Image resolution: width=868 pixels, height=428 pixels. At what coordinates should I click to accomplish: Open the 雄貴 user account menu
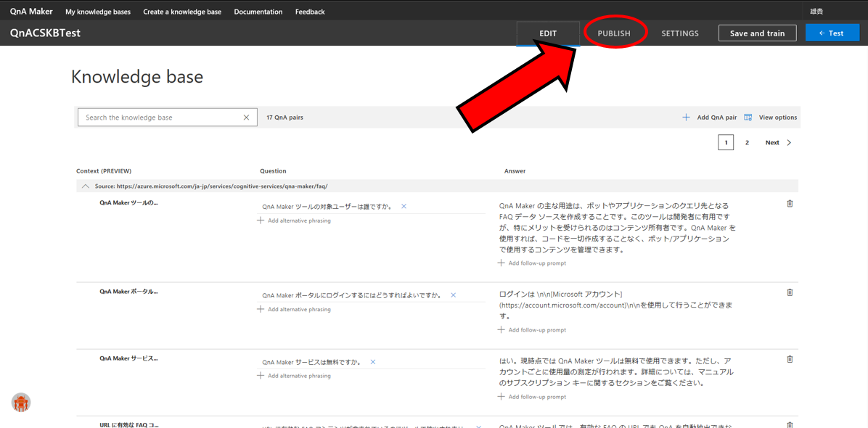pos(817,11)
